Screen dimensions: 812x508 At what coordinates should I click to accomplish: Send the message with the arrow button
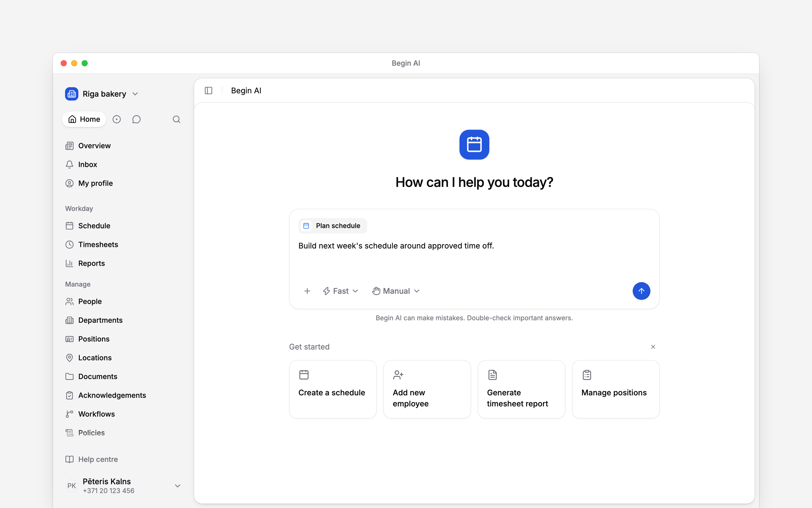click(641, 291)
